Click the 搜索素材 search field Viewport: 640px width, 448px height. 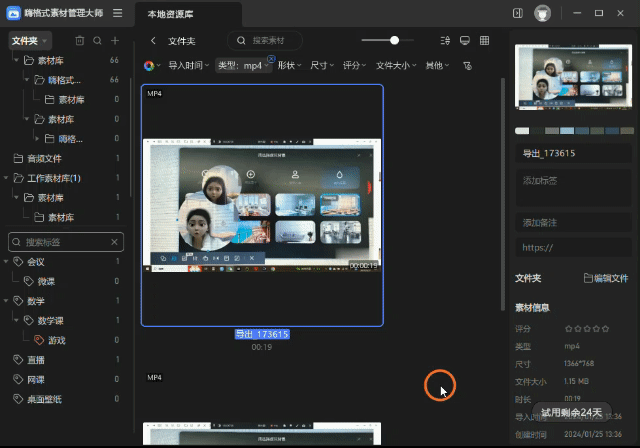click(x=265, y=40)
